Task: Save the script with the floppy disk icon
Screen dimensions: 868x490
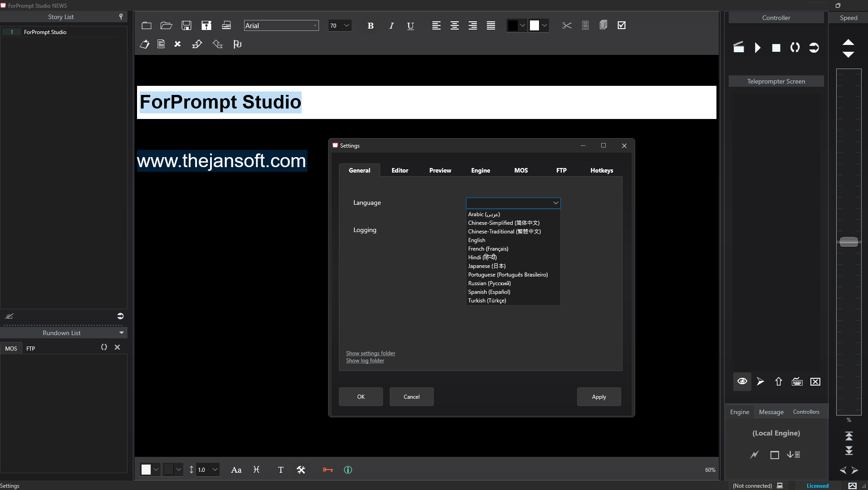Action: (x=186, y=25)
